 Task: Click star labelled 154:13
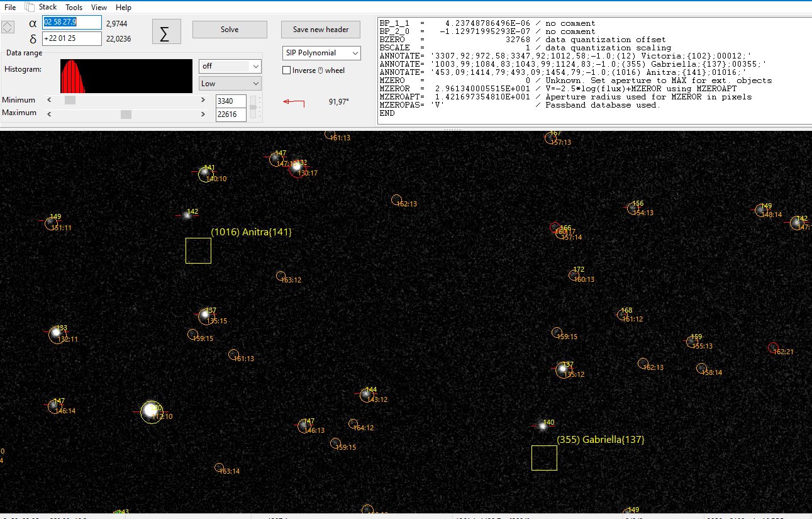pos(633,208)
